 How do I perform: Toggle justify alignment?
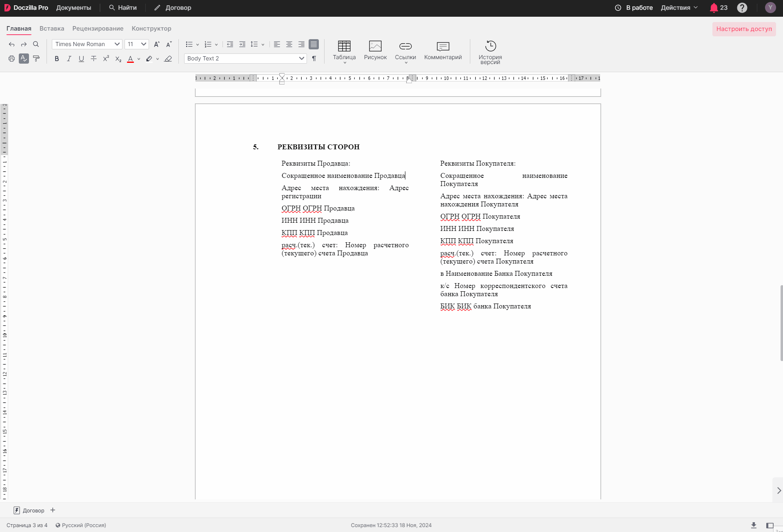point(314,44)
